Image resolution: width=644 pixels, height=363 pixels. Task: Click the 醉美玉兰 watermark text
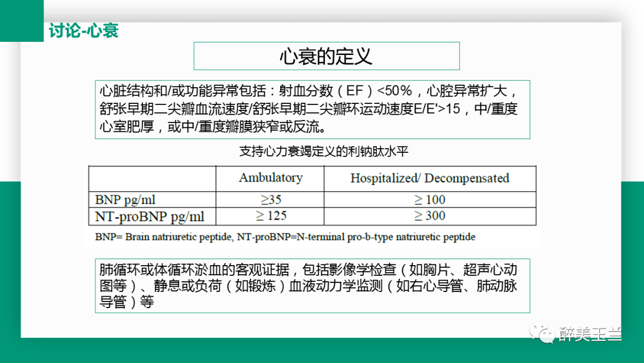click(590, 334)
